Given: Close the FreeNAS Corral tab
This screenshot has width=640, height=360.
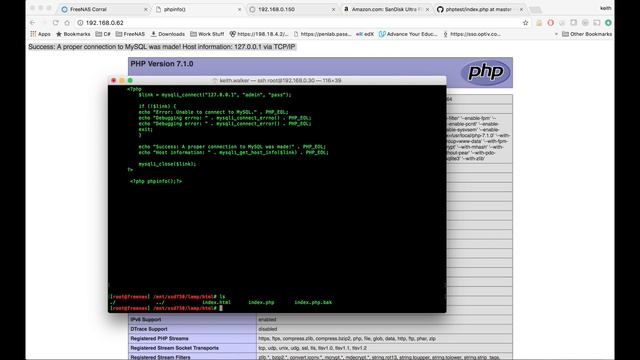Looking at the screenshot, I should 146,9.
